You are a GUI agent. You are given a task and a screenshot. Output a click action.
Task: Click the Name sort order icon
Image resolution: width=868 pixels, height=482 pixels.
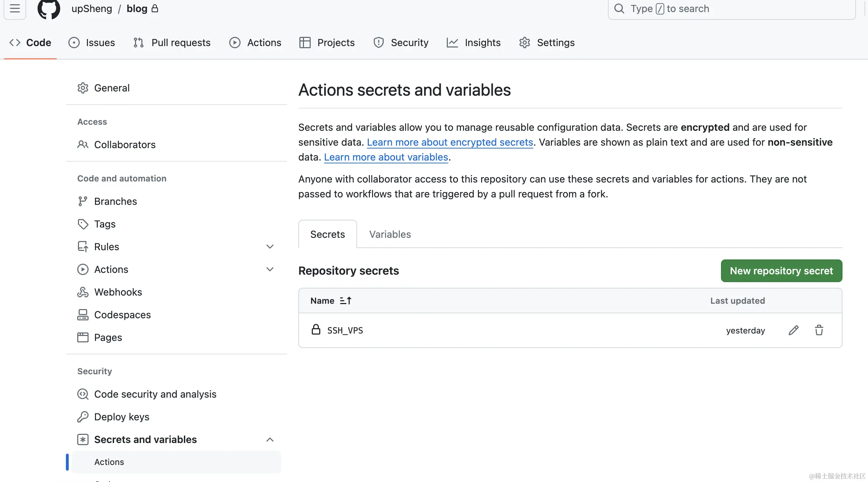[345, 301]
